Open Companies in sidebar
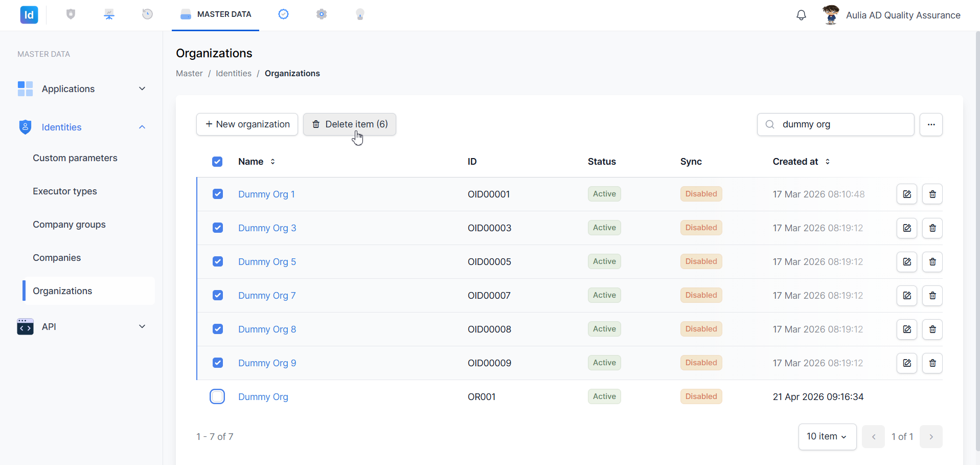The width and height of the screenshot is (980, 465). coord(57,258)
